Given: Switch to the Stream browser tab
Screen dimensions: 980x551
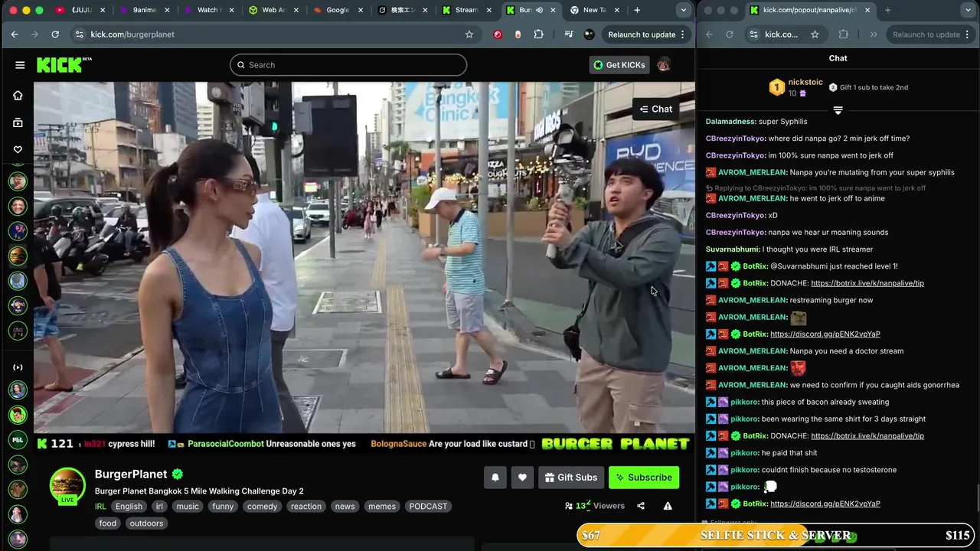Looking at the screenshot, I should tap(465, 10).
